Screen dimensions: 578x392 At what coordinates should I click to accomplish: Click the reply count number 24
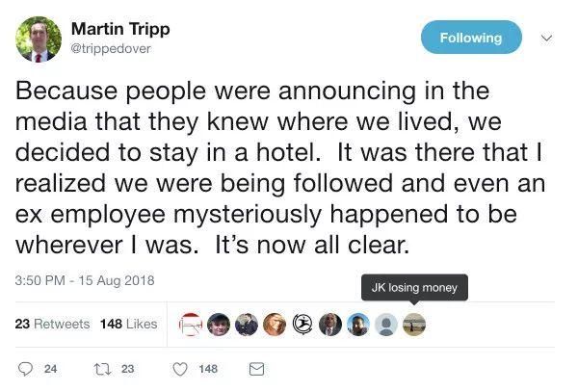pos(52,368)
